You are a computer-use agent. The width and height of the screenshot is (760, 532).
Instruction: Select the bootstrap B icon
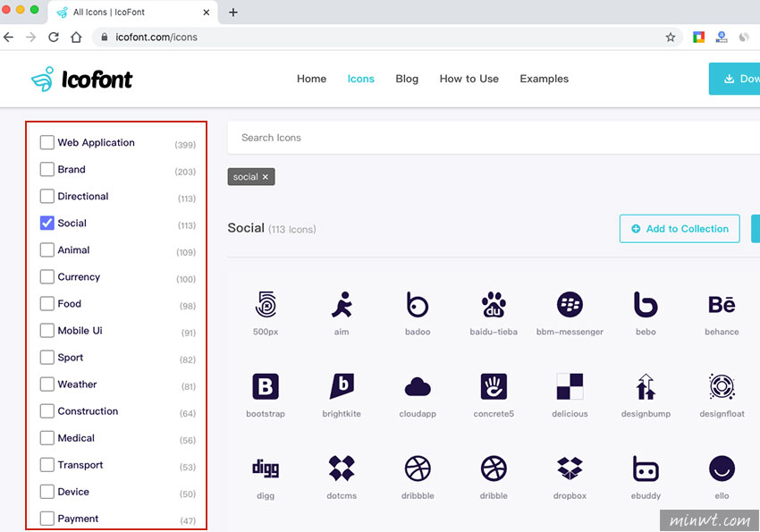pos(266,386)
